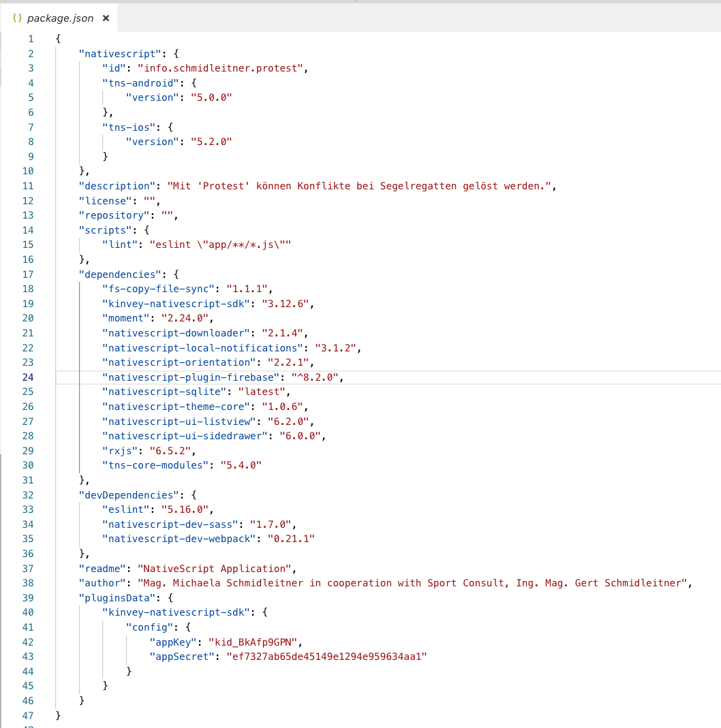The height and width of the screenshot is (728, 721).
Task: Click the "lint" key
Action: tap(120, 244)
